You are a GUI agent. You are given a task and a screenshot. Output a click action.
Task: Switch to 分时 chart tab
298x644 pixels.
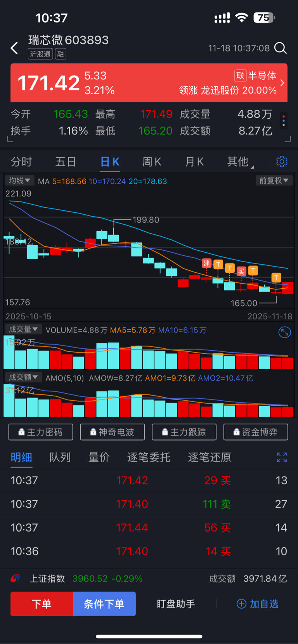[x=21, y=162]
